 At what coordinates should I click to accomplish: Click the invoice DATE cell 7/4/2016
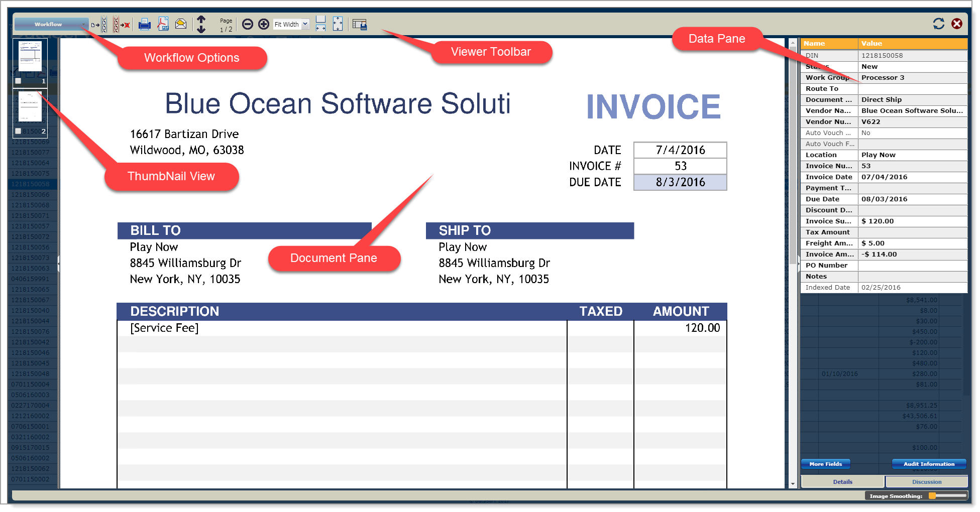tap(680, 150)
